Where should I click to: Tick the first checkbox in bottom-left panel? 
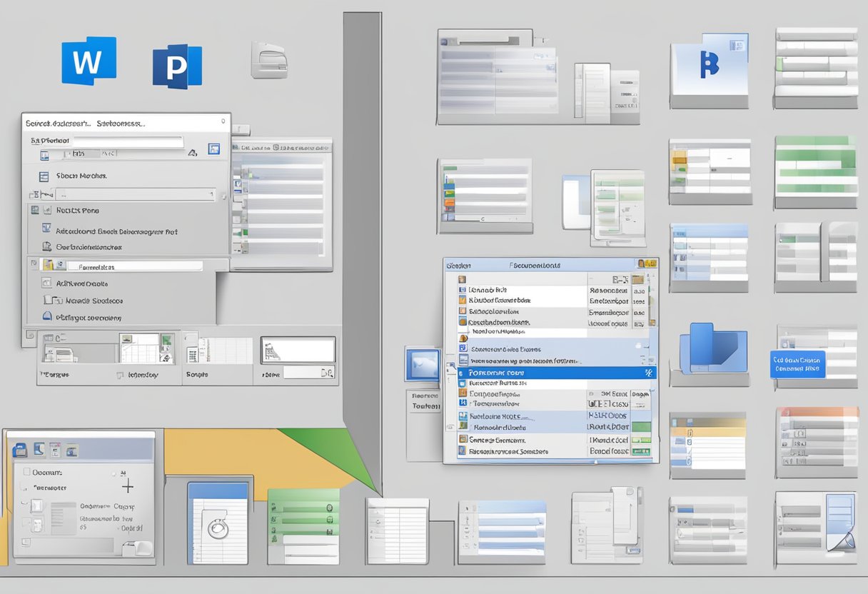pos(27,472)
